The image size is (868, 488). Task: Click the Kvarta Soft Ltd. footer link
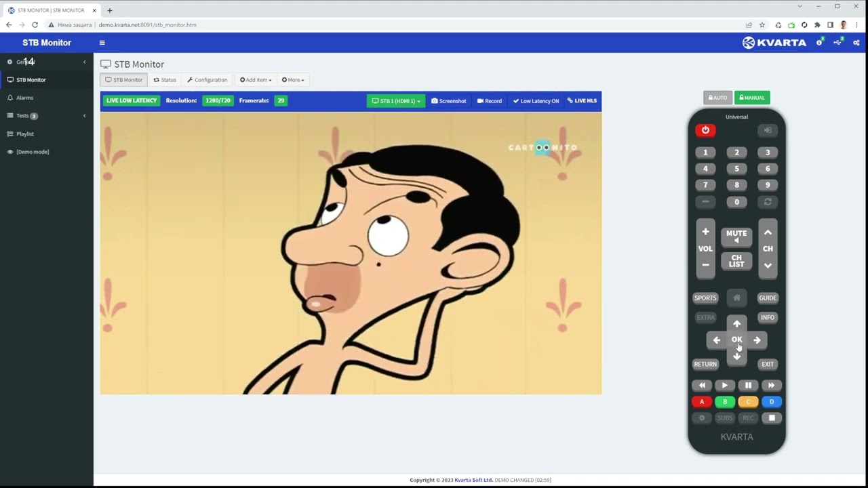(473, 480)
